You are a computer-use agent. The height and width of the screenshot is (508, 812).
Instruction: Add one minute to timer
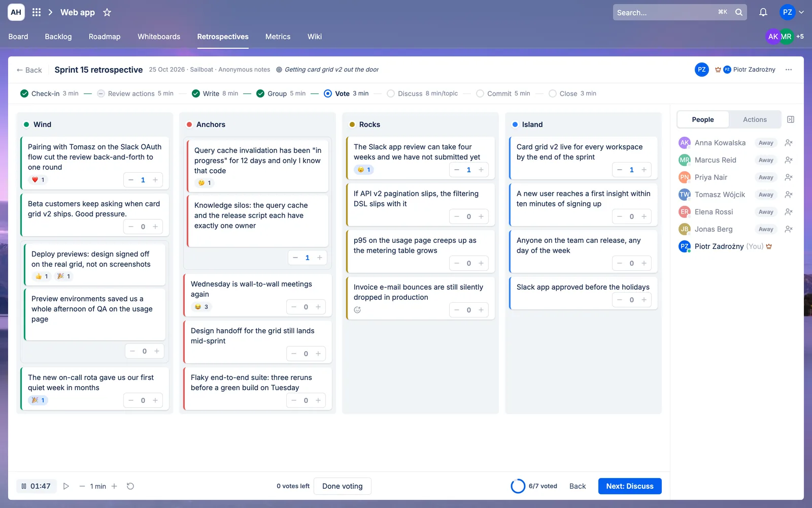pos(114,486)
